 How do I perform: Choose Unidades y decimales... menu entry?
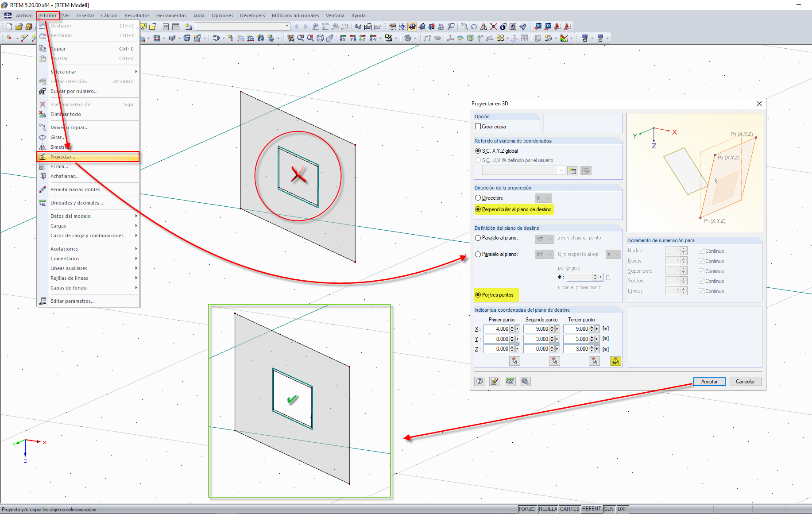click(88, 203)
